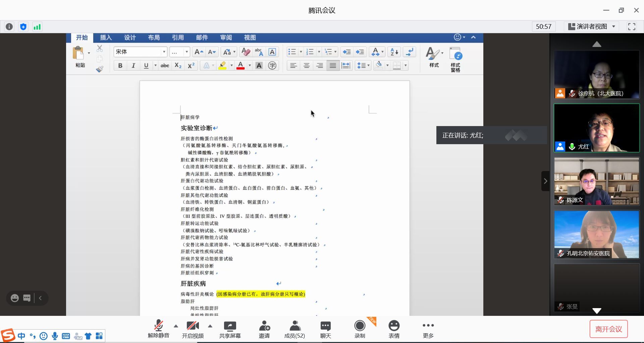
Task: Click the 插入 ribbon tab
Action: coord(106,38)
